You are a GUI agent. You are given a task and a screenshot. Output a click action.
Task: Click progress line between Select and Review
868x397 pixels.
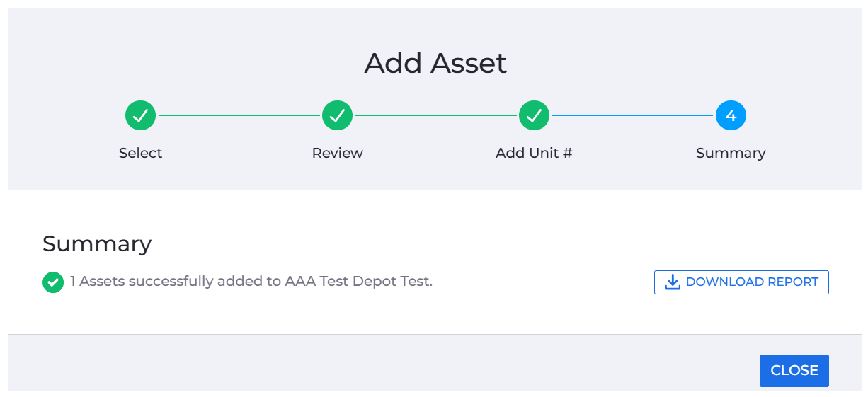click(239, 115)
